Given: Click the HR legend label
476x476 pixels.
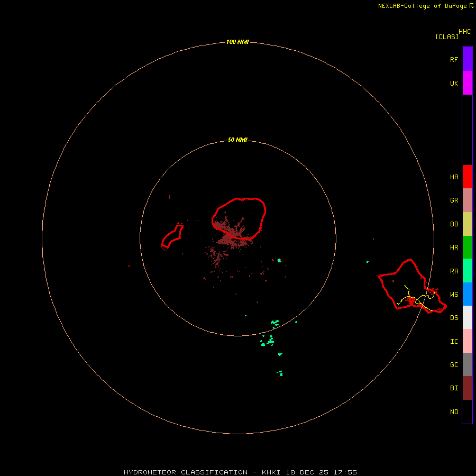Looking at the screenshot, I should [x=454, y=248].
